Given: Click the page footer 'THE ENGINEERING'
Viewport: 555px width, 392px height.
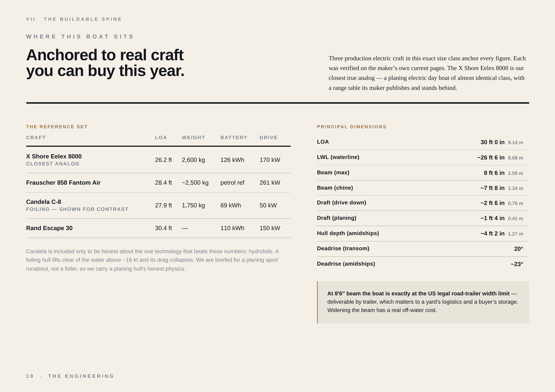Looking at the screenshot, I should (81, 376).
